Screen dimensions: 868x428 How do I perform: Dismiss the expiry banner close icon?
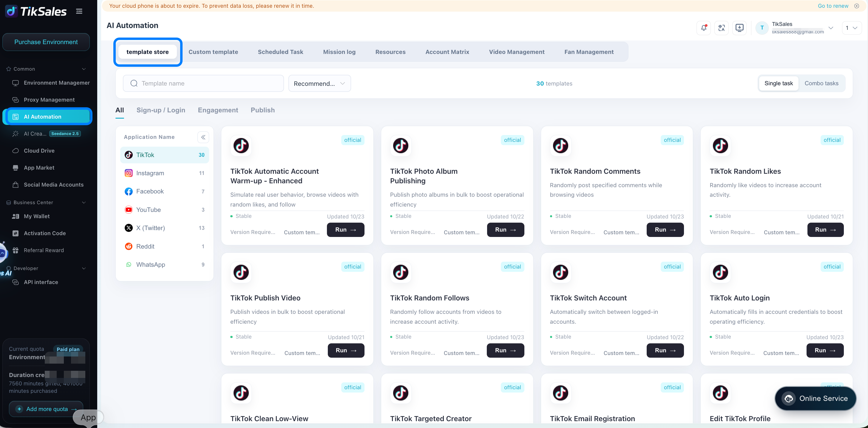(x=857, y=6)
